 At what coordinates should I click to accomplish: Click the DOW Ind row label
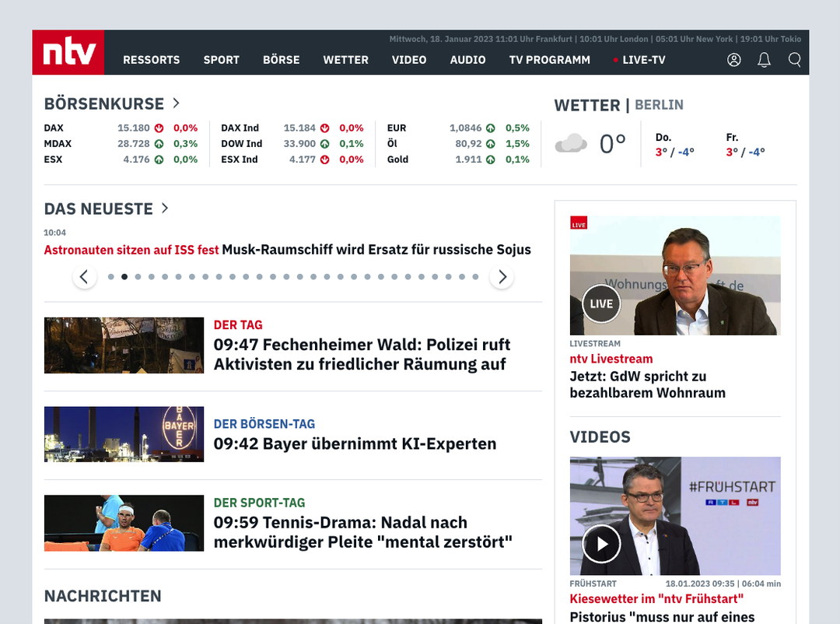pyautogui.click(x=242, y=144)
